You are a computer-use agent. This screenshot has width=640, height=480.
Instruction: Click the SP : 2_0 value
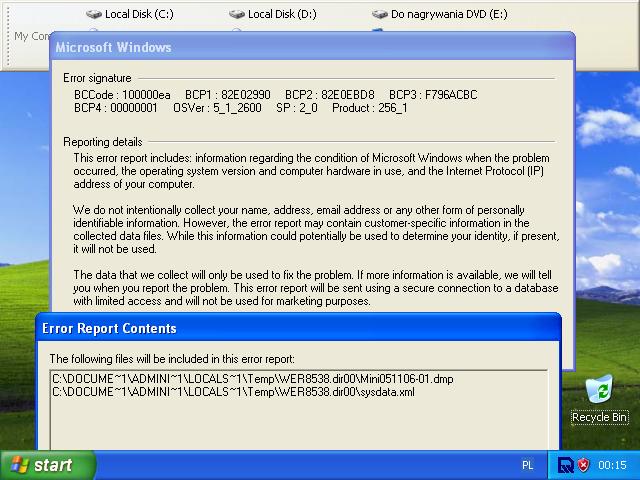[297, 108]
